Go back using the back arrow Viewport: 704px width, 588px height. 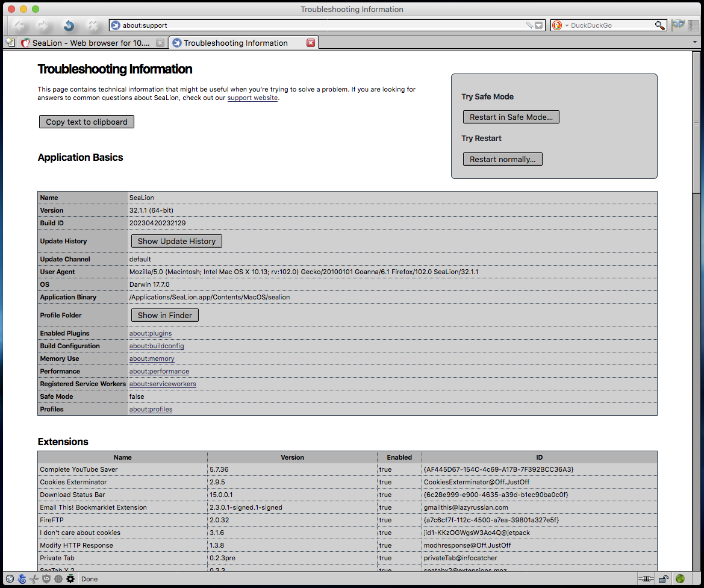coord(19,25)
